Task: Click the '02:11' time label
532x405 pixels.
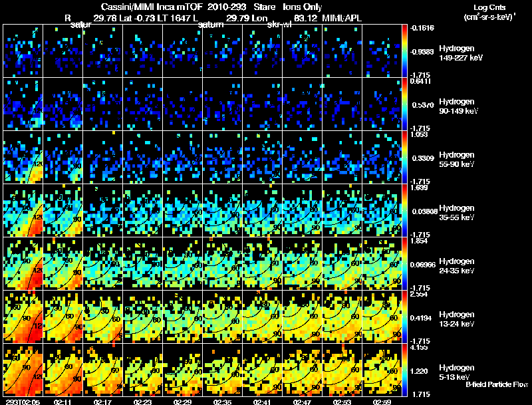Action: 63,402
